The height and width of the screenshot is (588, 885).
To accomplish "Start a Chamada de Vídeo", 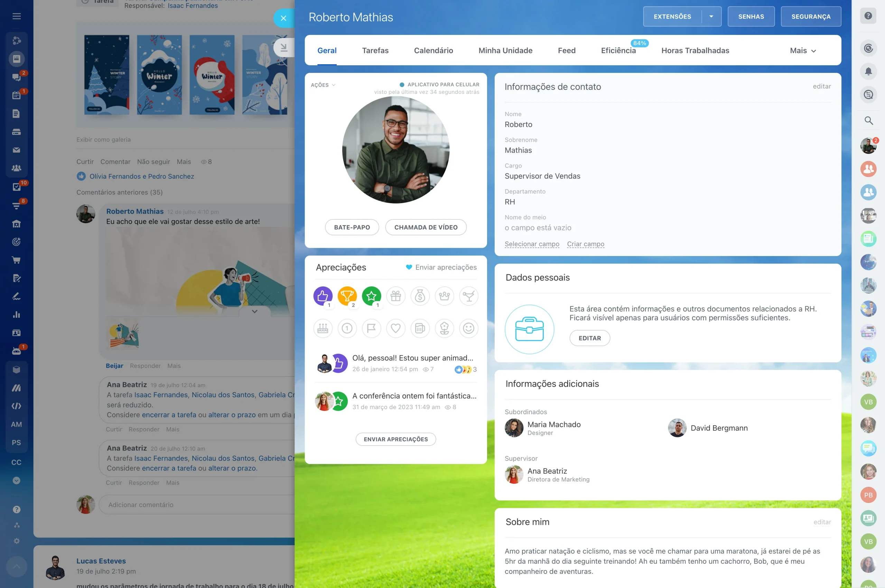I will (426, 227).
